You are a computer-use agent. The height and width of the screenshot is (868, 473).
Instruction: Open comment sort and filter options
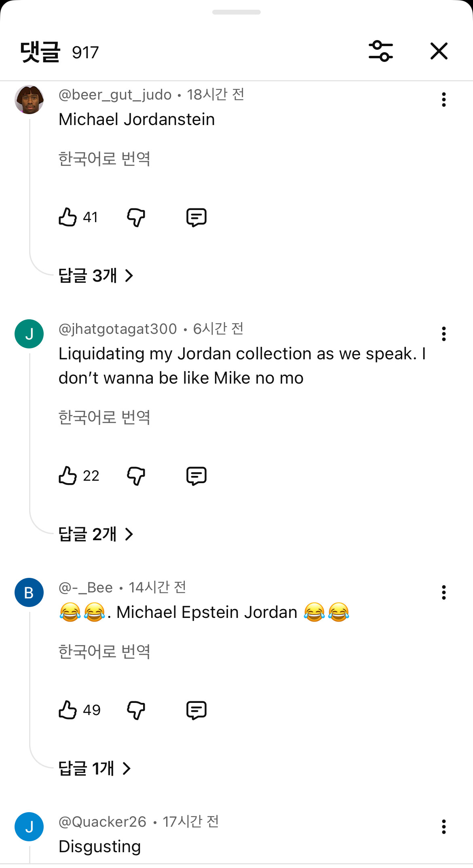[380, 51]
